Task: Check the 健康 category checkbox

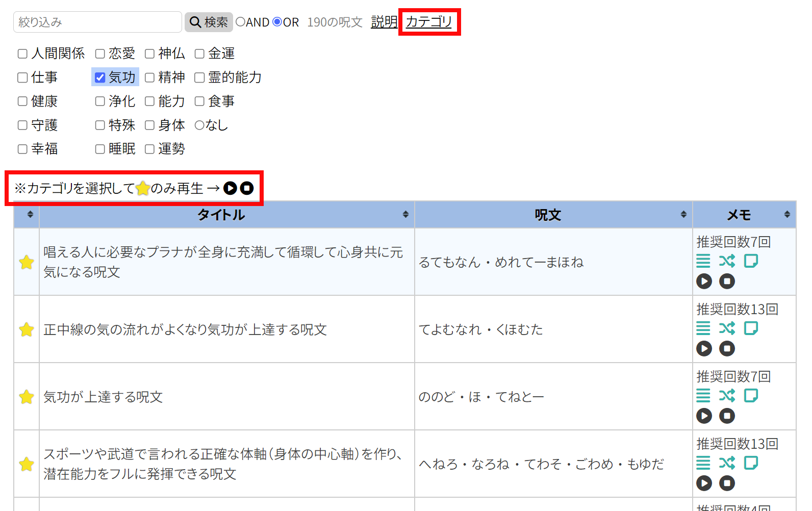Action: click(x=22, y=101)
